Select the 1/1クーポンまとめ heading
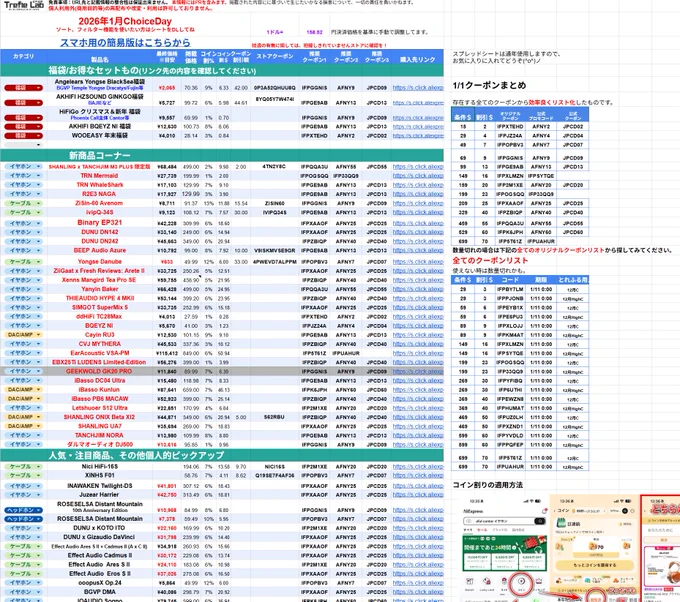This screenshot has width=680, height=602. [x=489, y=85]
